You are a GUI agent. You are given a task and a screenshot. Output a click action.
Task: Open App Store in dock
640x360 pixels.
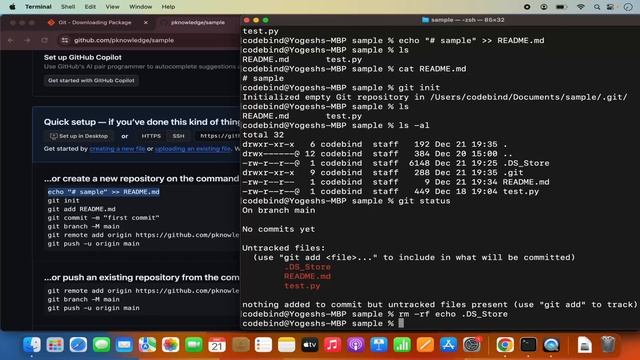448,345
